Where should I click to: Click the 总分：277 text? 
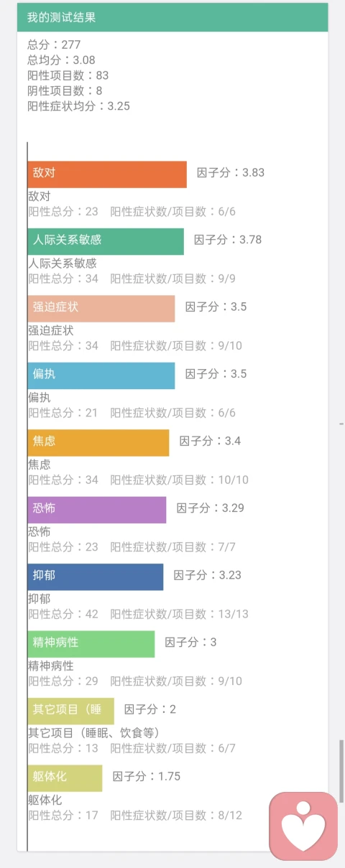pyautogui.click(x=54, y=45)
